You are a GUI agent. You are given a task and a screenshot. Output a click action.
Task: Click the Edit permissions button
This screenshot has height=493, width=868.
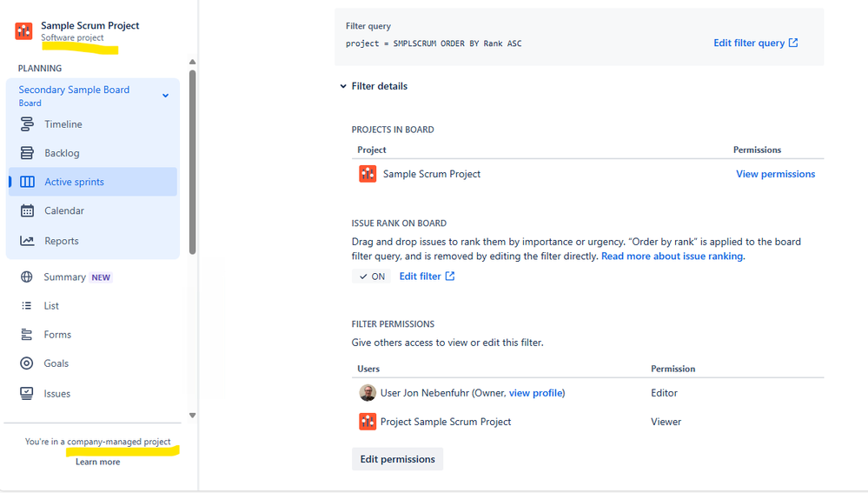point(397,459)
